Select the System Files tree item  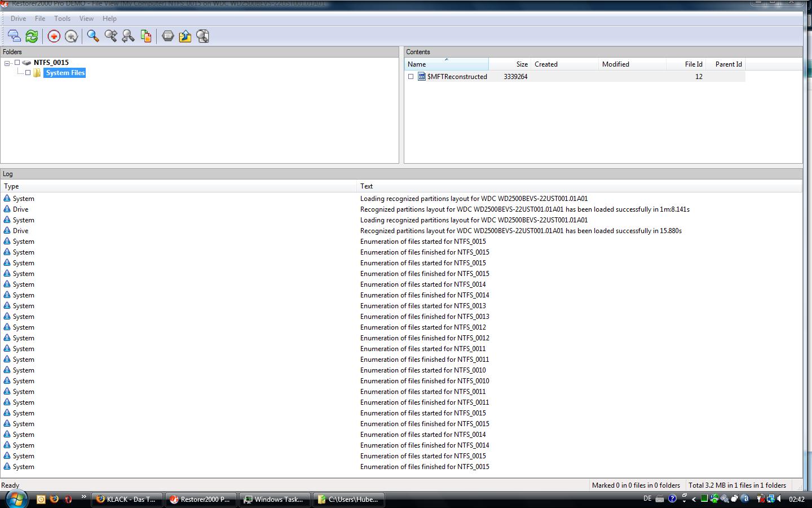(x=65, y=73)
